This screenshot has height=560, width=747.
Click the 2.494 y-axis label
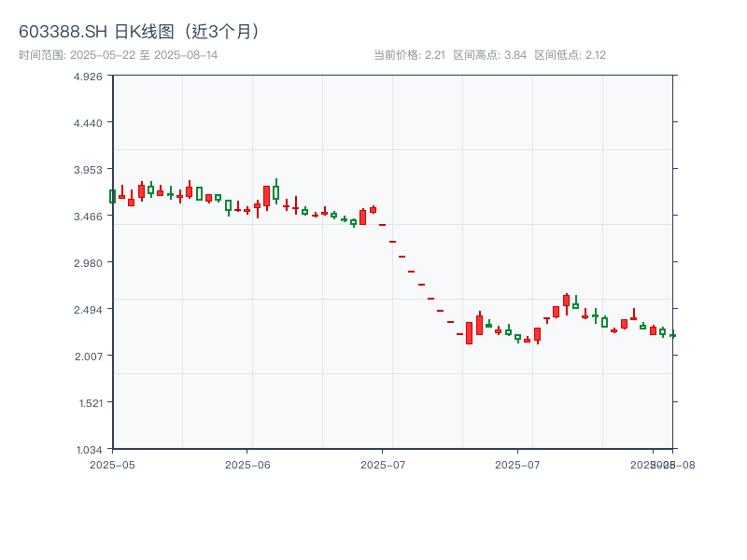88,310
